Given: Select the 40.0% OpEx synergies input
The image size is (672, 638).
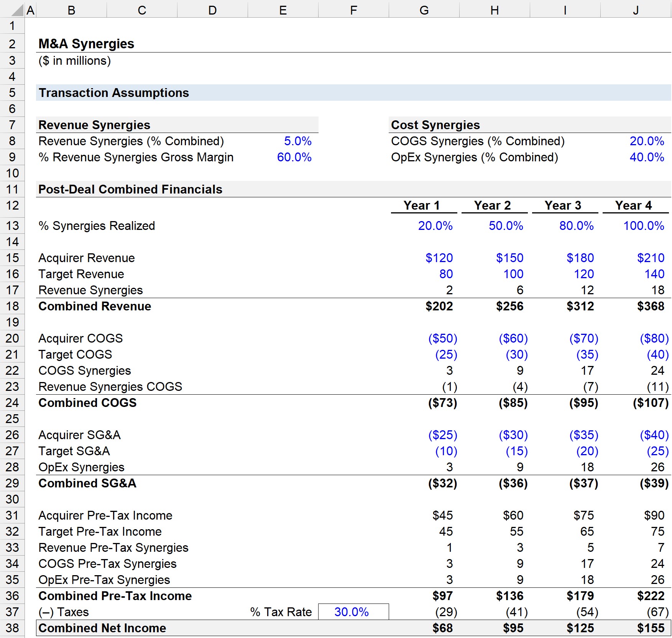Looking at the screenshot, I should pyautogui.click(x=647, y=157).
